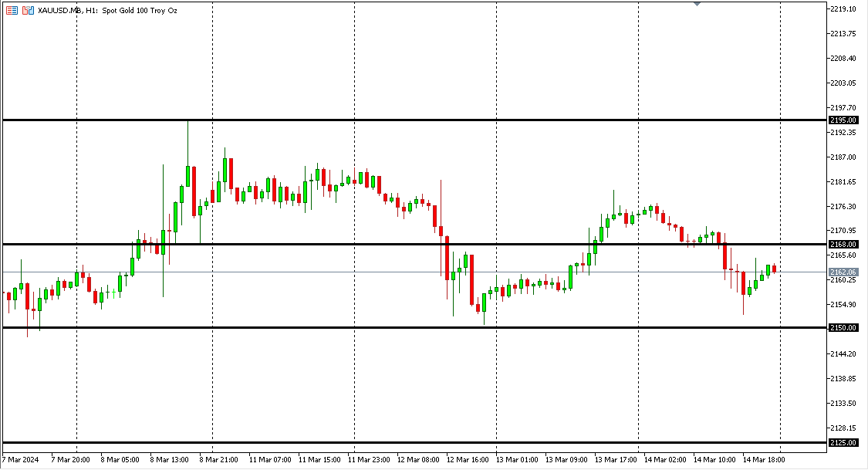Click the 2168.00 line price label

(843, 244)
